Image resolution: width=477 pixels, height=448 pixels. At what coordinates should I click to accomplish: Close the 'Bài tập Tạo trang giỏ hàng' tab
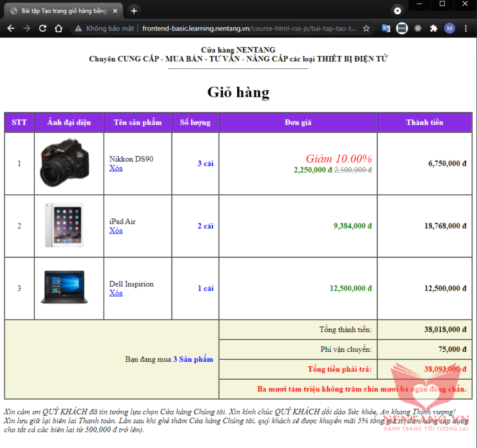(x=115, y=11)
